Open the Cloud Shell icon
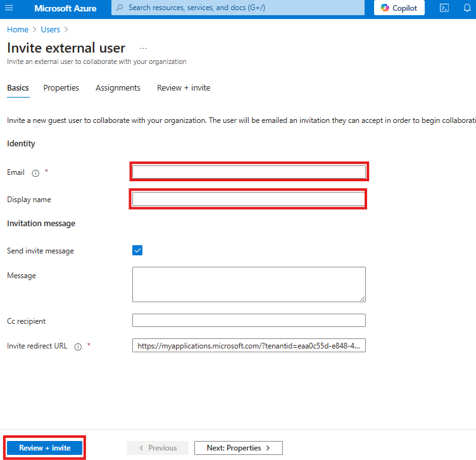The height and width of the screenshot is (460, 476). [x=444, y=8]
